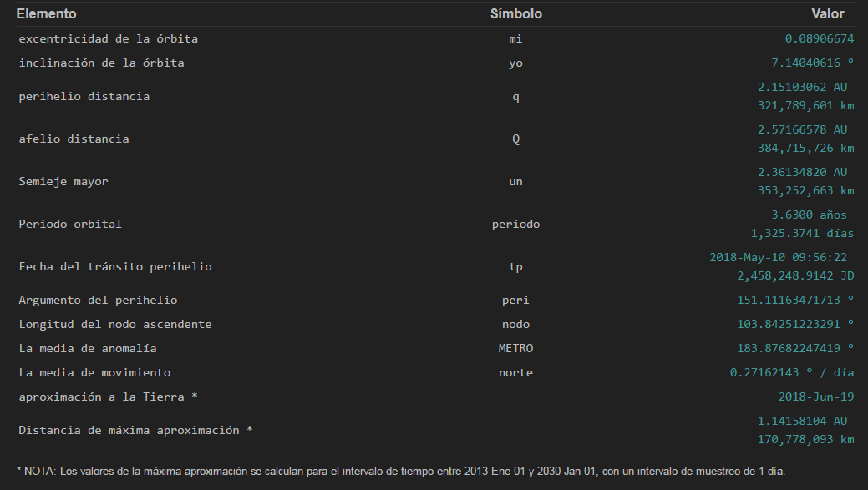Select the inclination value 7.14040616 °
The image size is (868, 490).
(x=812, y=63)
